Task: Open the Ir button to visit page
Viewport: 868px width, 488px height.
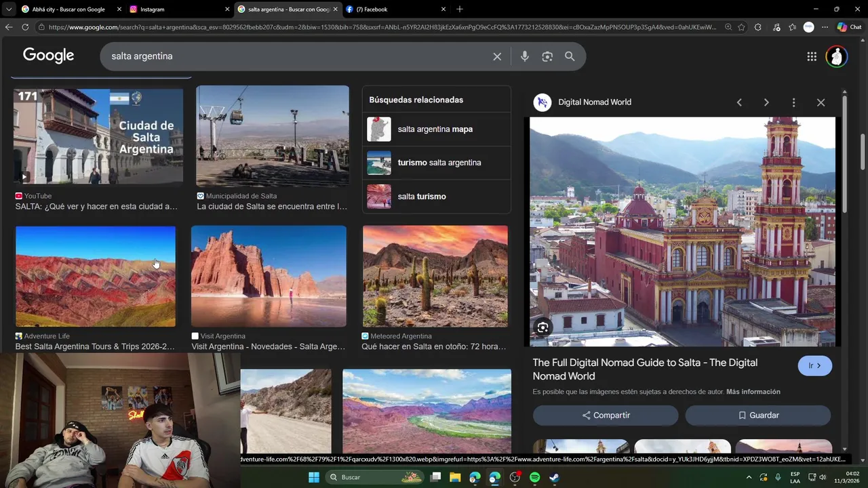Action: click(814, 366)
